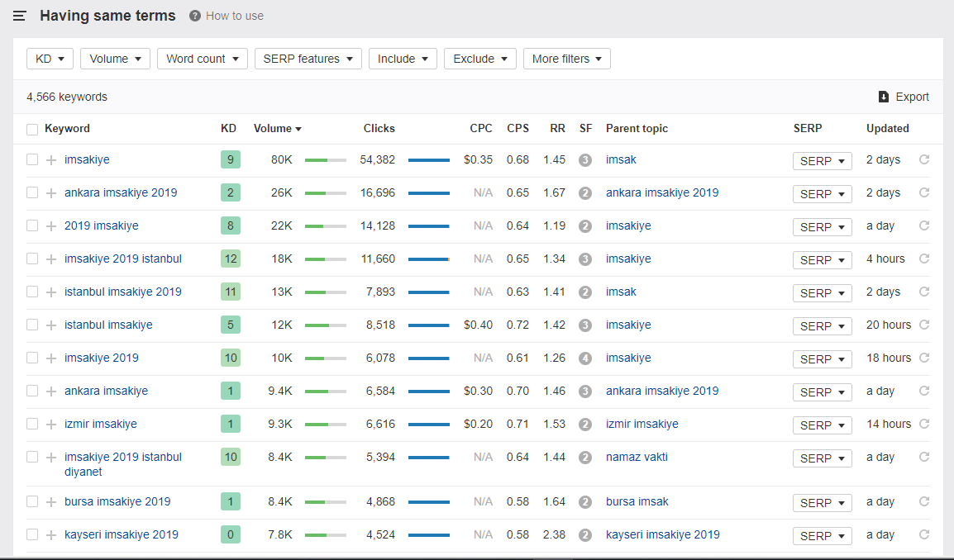The height and width of the screenshot is (560, 954).
Task: Add bursa imsakiye 2019 with plus icon
Action: tap(51, 502)
